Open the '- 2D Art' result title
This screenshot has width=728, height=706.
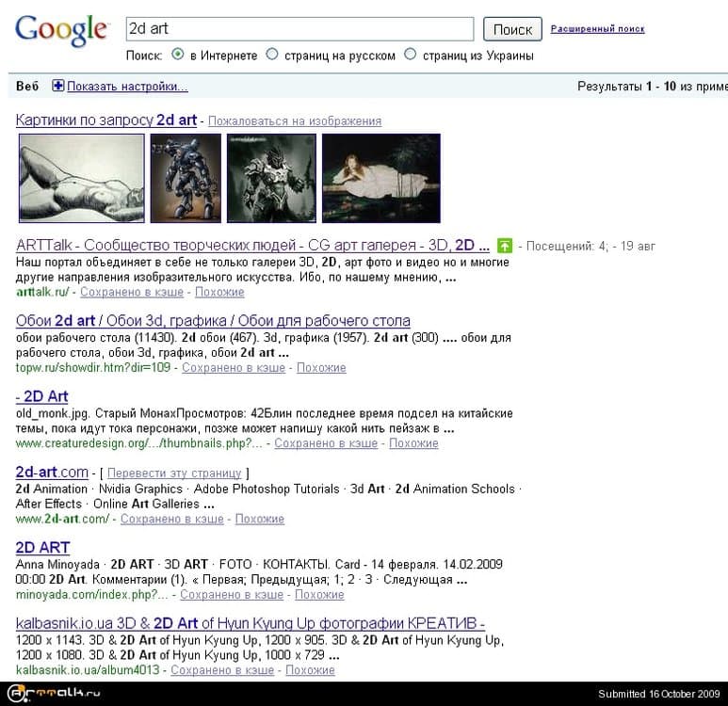41,396
